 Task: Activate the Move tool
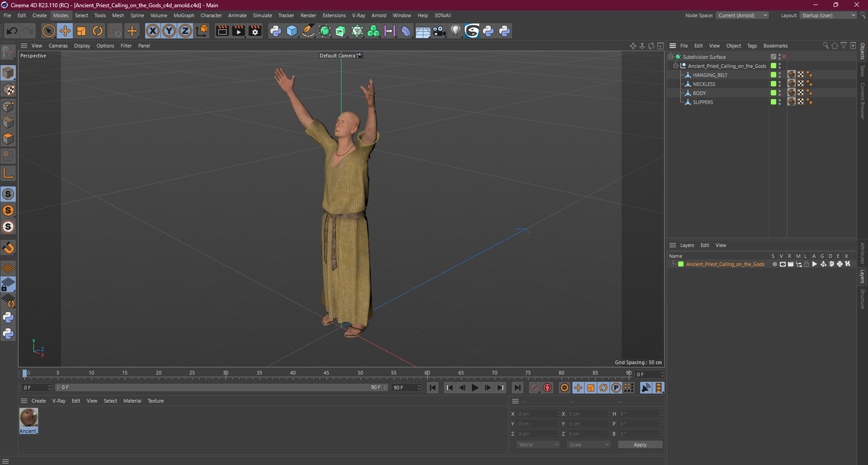click(65, 31)
